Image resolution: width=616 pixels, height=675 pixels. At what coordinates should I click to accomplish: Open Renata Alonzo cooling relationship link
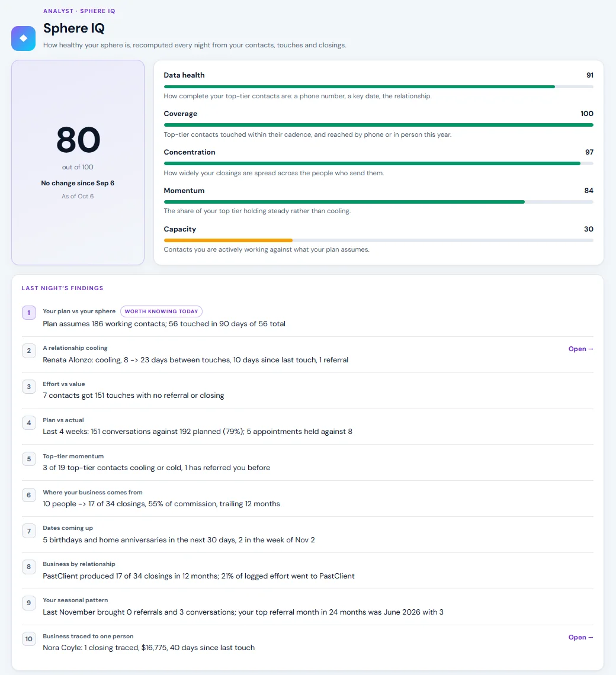[580, 349]
